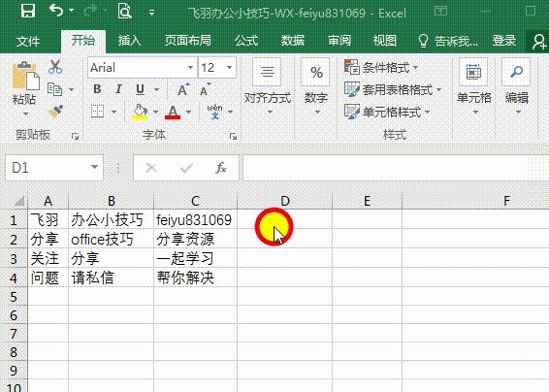Select column E header
Image resolution: width=549 pixels, height=392 pixels.
tap(367, 201)
